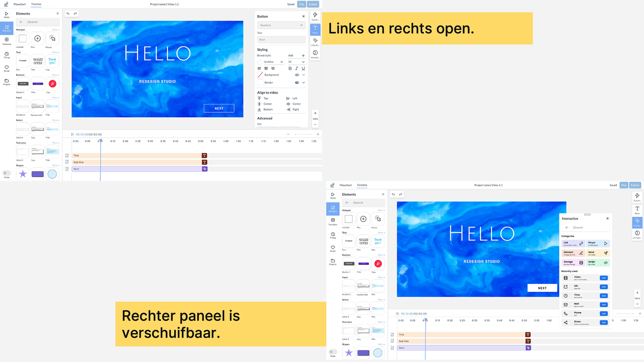Toggle bold formatting in Button styling
Screen dimensions: 644x362
pyautogui.click(x=290, y=68)
